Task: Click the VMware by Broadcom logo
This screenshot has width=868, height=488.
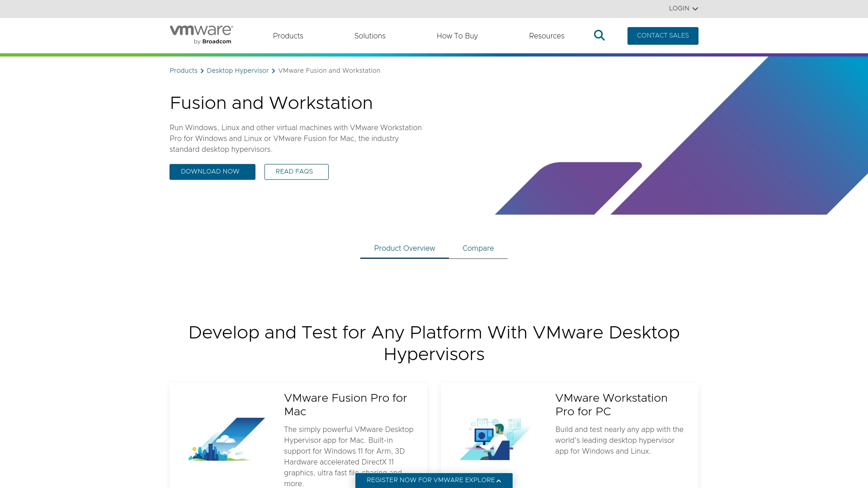Action: (x=201, y=35)
